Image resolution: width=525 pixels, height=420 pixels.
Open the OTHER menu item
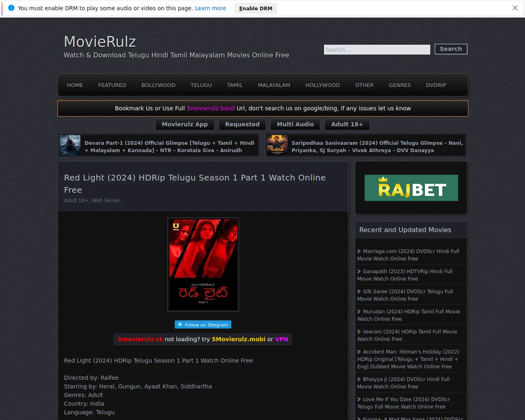point(364,85)
